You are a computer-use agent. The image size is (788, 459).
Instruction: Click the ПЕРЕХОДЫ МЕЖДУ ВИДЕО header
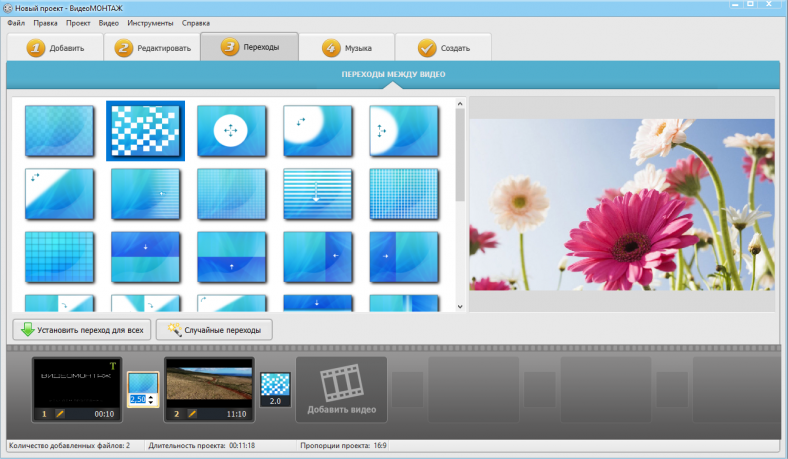coord(393,74)
